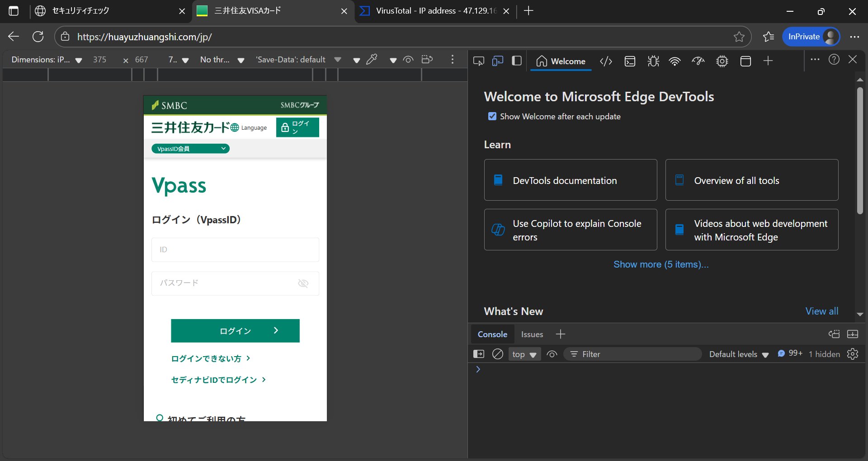868x461 pixels.
Task: Toggle the vision emulation eye icon
Action: click(x=408, y=59)
